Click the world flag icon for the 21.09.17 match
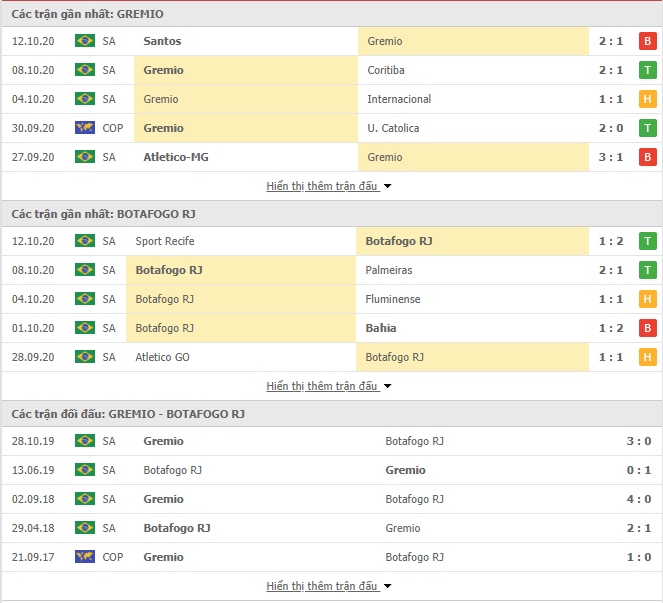Image resolution: width=663 pixels, height=603 pixels. 85,556
